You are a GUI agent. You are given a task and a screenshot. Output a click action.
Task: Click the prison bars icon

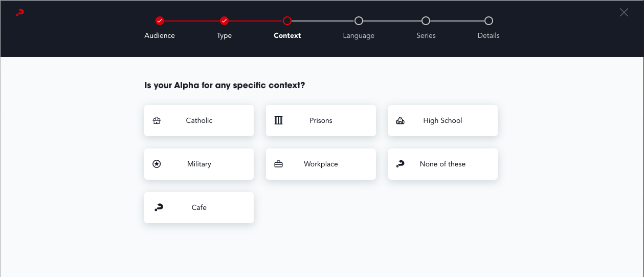pyautogui.click(x=278, y=120)
